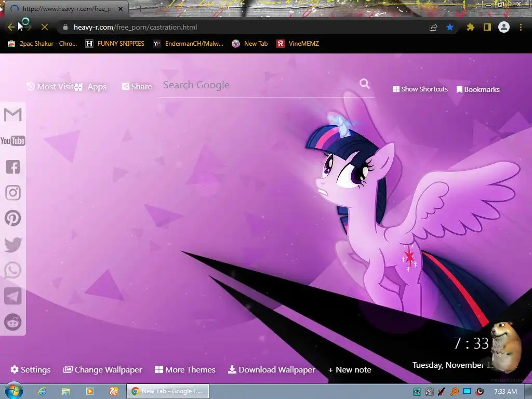Click Download Wallpaper
This screenshot has width=532, height=399.
(271, 369)
